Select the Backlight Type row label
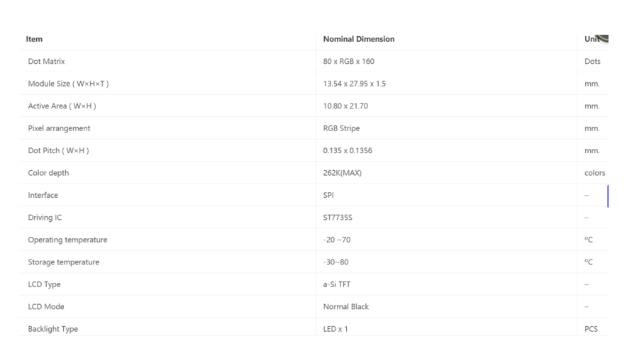The width and height of the screenshot is (644, 358). 53,329
